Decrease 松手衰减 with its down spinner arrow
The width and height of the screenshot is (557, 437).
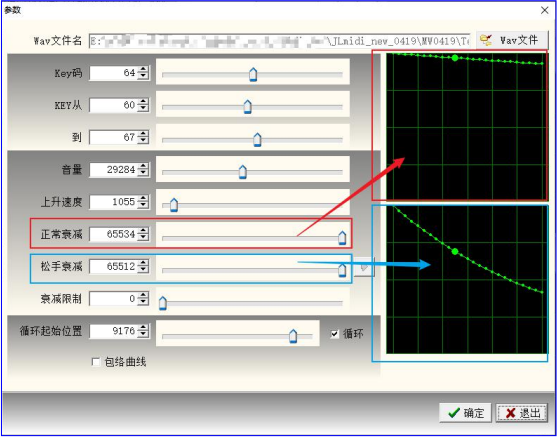pyautogui.click(x=143, y=270)
